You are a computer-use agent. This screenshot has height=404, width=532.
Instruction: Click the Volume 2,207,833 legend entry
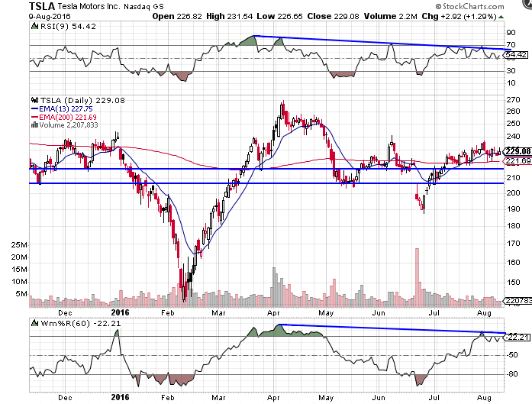click(69, 125)
